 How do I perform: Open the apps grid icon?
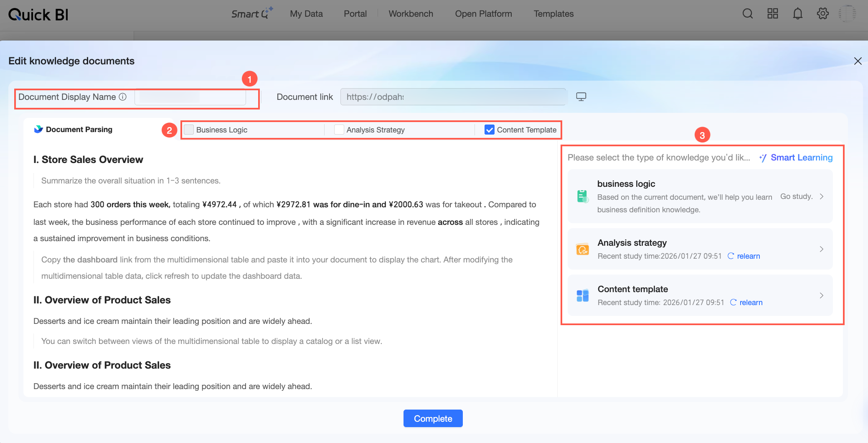[773, 14]
